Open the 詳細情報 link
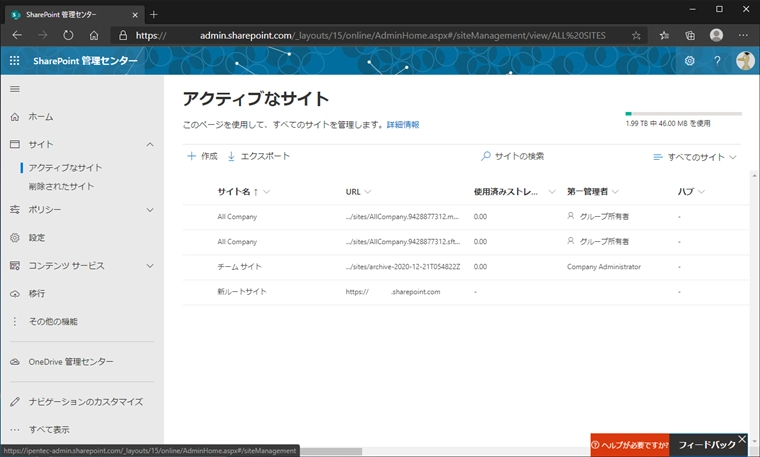Screen dimensions: 760x457 coord(403,125)
